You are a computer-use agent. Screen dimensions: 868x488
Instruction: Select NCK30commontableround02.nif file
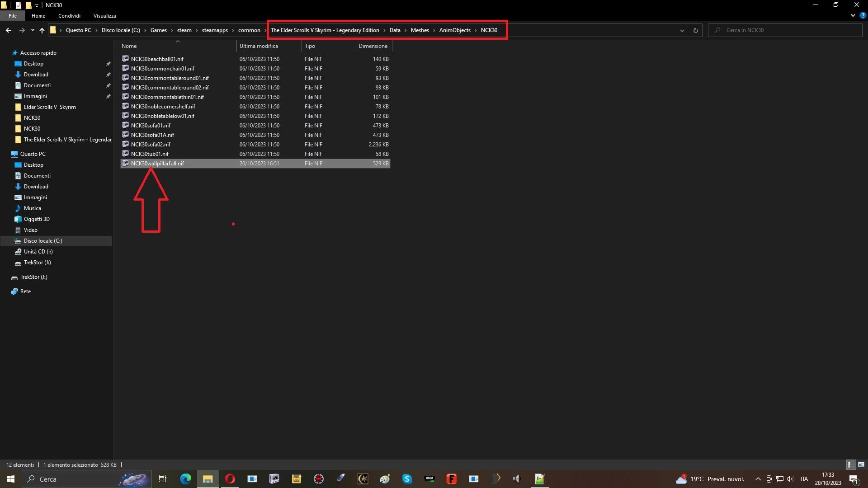(x=255, y=88)
